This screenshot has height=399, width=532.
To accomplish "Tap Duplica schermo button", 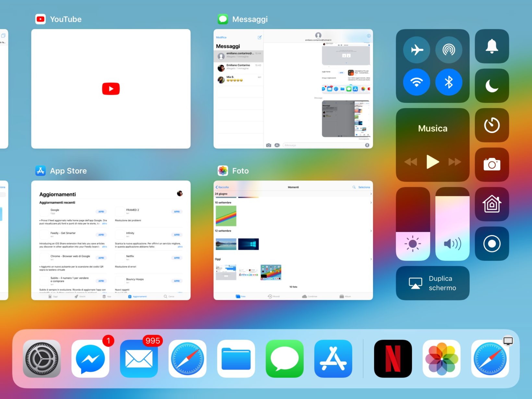I will coord(433,283).
